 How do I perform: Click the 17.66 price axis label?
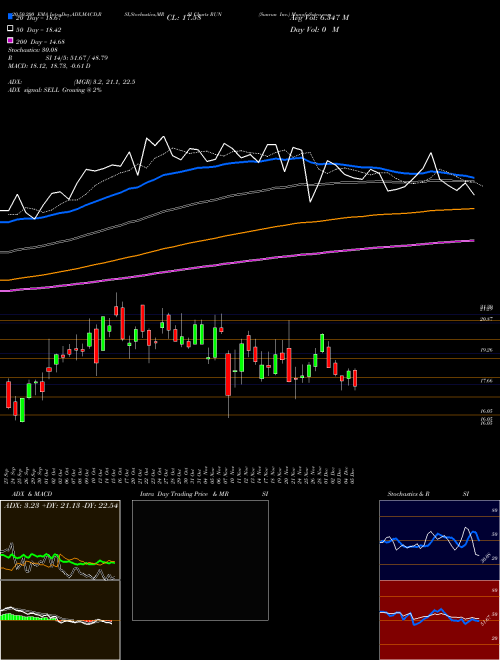coord(486,381)
